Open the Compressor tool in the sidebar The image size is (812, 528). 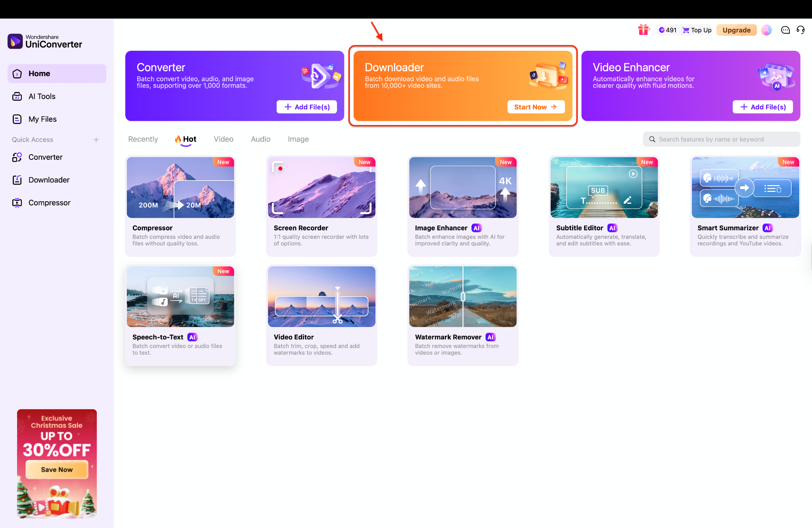(x=49, y=202)
